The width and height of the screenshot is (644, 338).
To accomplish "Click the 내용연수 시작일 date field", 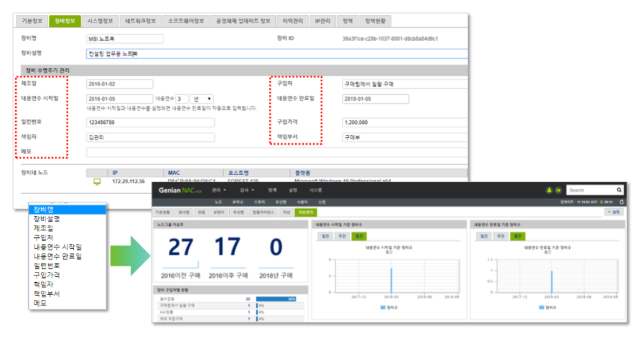I will pos(120,99).
